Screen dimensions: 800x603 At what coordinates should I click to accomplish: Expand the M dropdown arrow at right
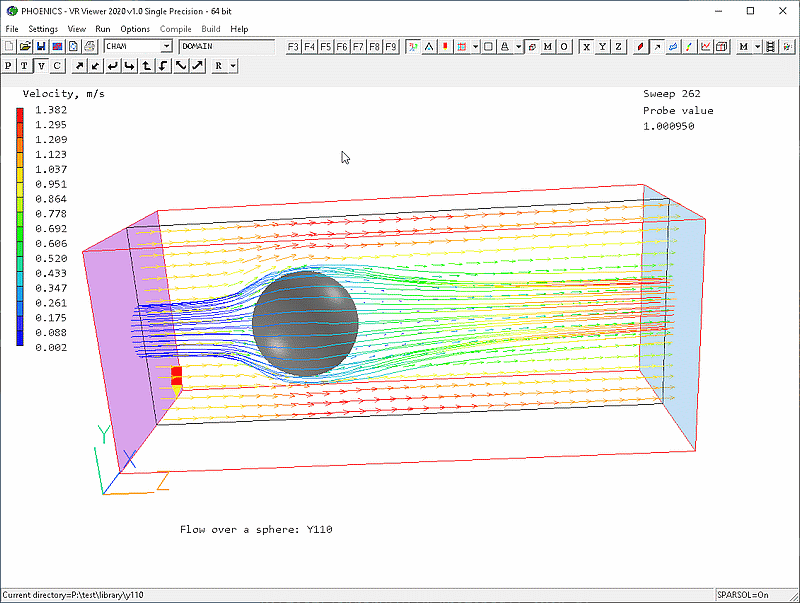tap(758, 47)
